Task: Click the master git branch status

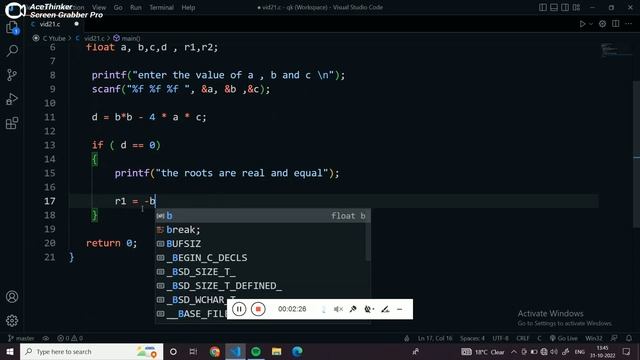Action: pos(21,338)
